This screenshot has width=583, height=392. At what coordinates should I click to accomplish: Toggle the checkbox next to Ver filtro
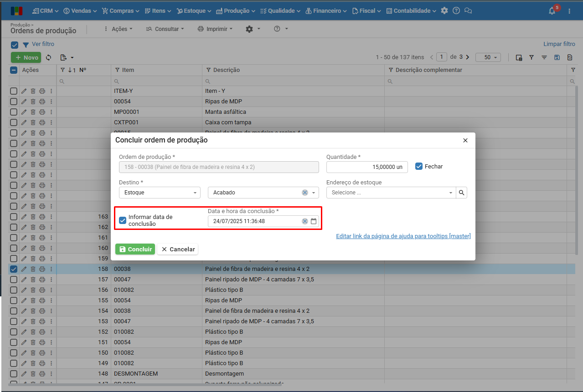pyautogui.click(x=15, y=45)
